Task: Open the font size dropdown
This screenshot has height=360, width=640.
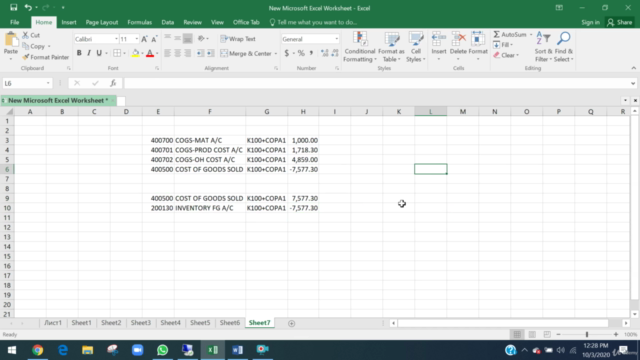Action: [136, 39]
